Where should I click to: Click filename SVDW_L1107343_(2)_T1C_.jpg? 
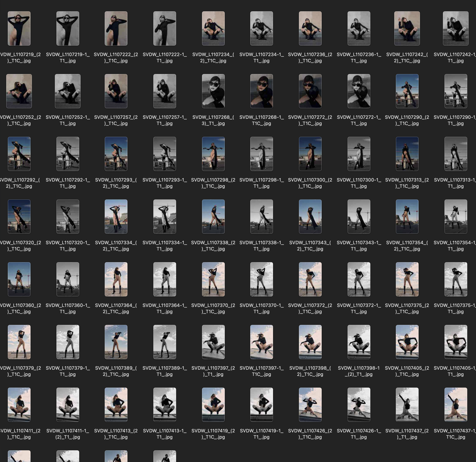pos(310,246)
